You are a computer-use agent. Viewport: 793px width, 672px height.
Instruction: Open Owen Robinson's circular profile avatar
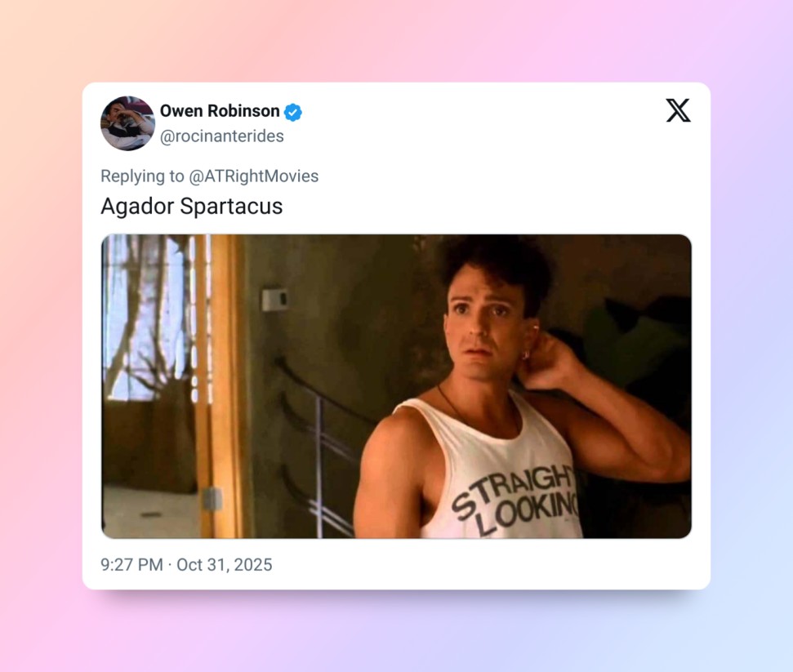(x=127, y=123)
